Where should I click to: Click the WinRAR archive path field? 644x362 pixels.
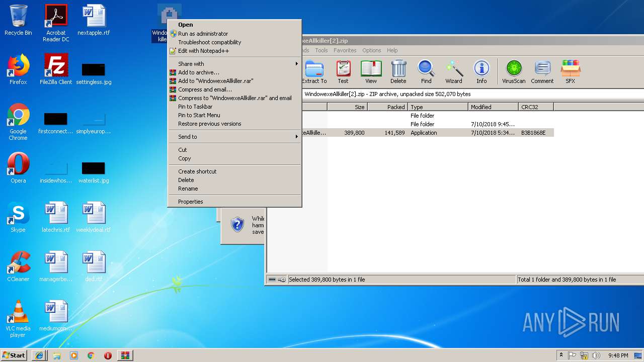(473, 94)
